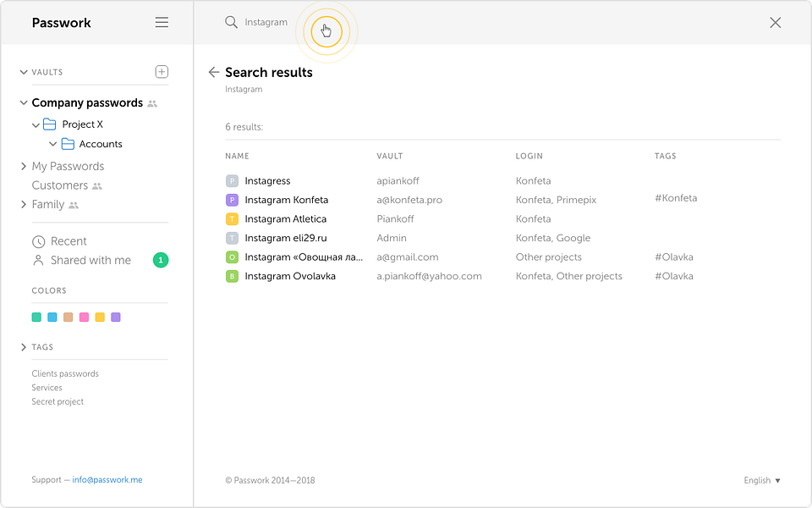Select the purple color filter
The image size is (812, 508).
click(116, 317)
